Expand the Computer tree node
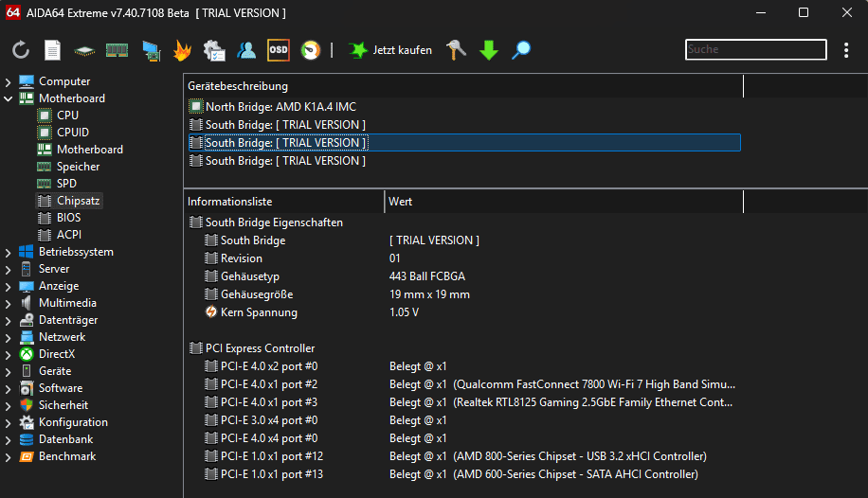This screenshot has height=498, width=868. pos(8,81)
